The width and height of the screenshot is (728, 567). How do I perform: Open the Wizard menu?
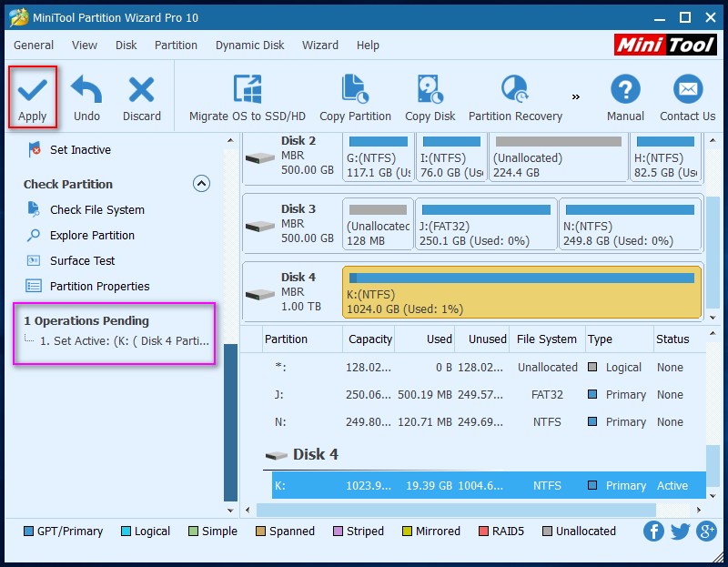tap(320, 45)
